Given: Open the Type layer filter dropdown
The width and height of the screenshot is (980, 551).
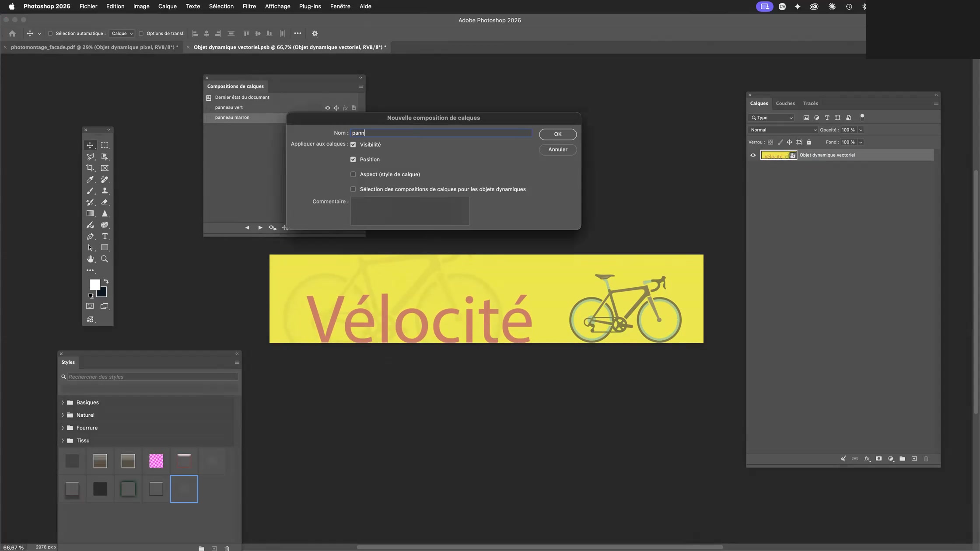Looking at the screenshot, I should 771,118.
